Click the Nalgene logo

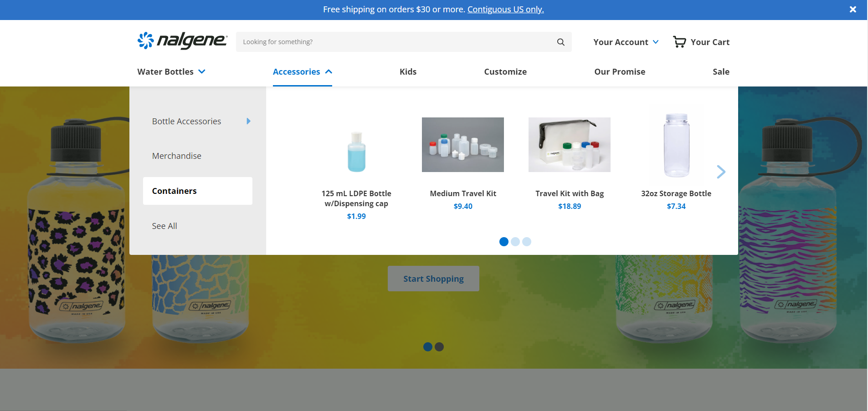point(182,41)
